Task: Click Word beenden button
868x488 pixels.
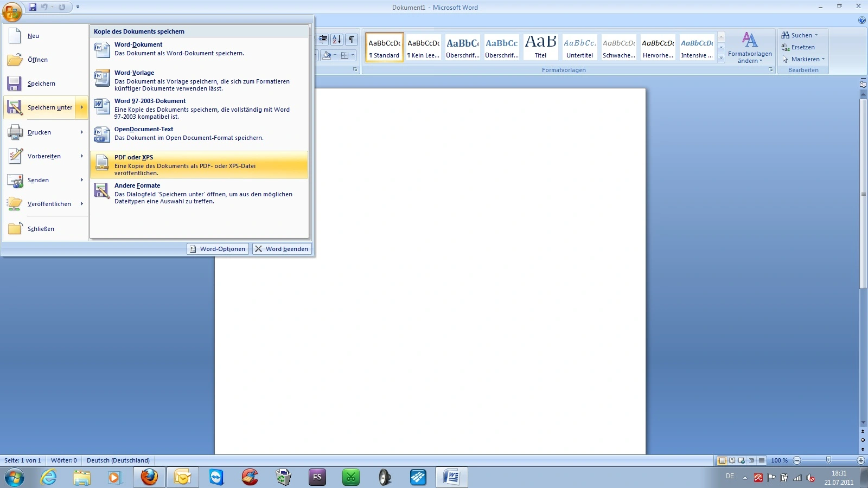Action: click(282, 249)
